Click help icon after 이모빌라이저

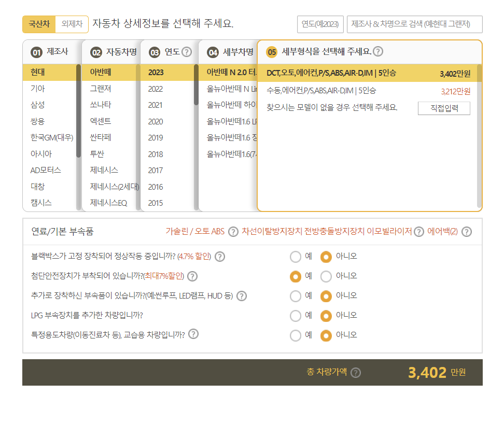pos(418,232)
